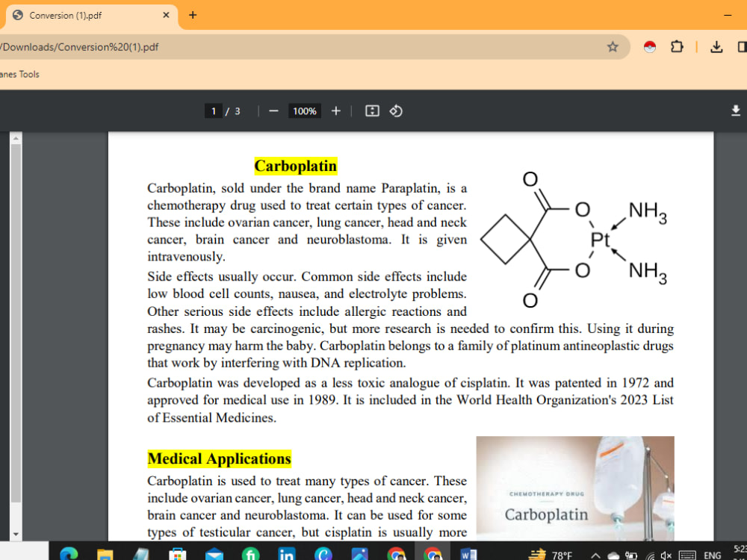Open Canva app from taskbar

(x=323, y=554)
